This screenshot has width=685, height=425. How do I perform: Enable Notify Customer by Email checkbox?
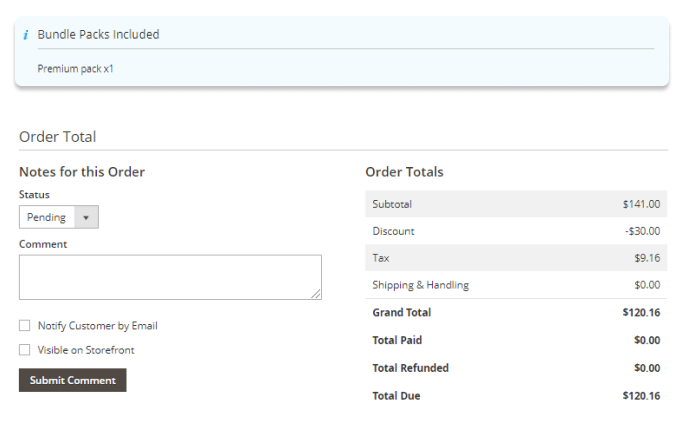25,326
